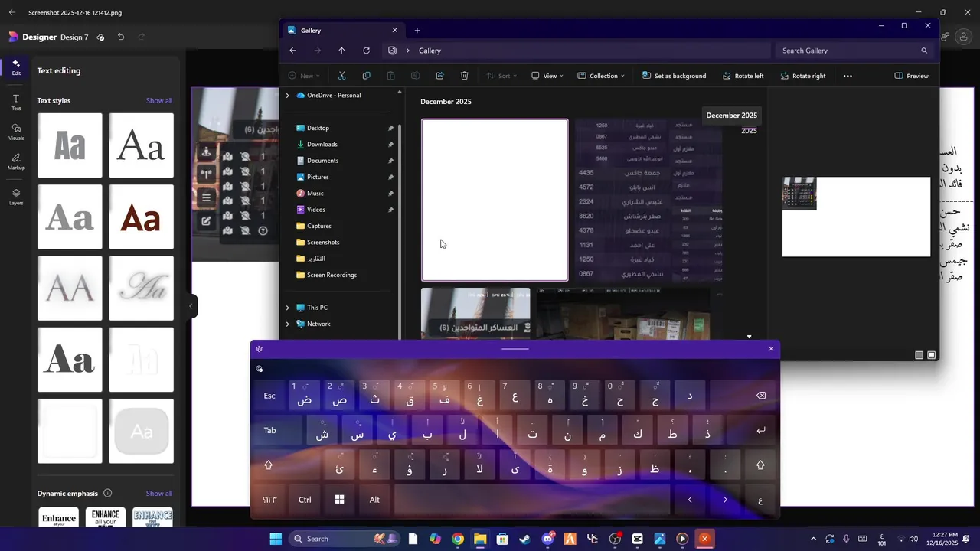
Task: Expand the This PC tree node
Action: point(288,308)
